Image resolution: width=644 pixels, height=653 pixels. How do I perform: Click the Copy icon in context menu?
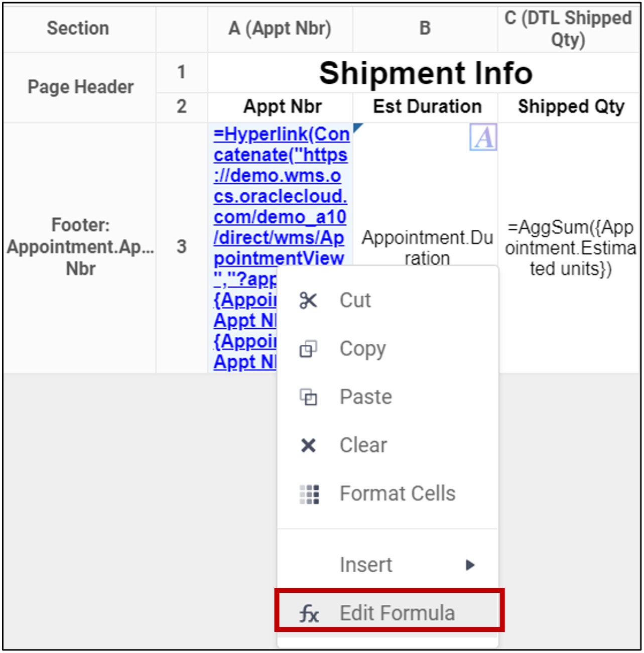(308, 348)
